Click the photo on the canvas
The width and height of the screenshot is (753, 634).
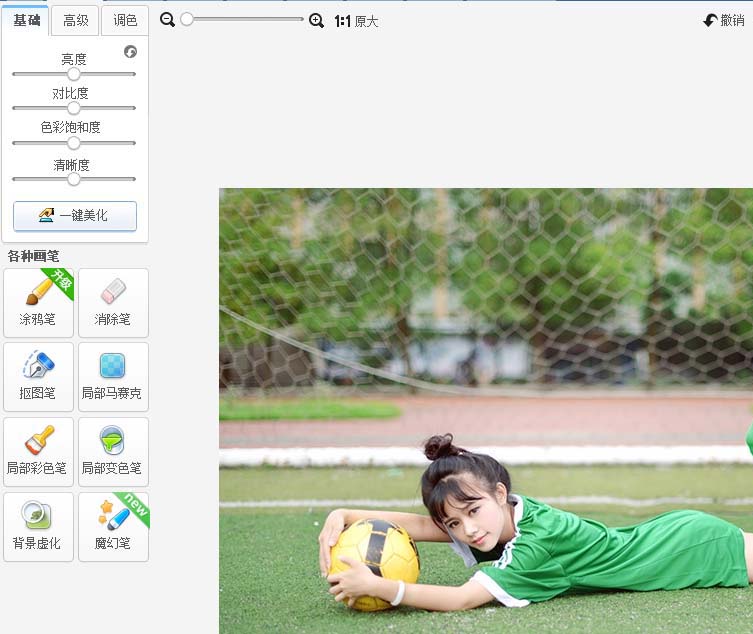point(486,411)
